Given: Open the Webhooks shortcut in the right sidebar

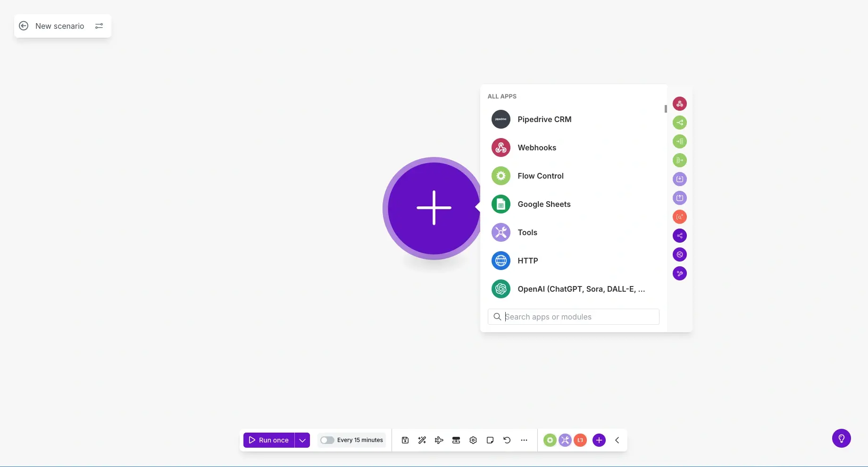Looking at the screenshot, I should [x=680, y=104].
